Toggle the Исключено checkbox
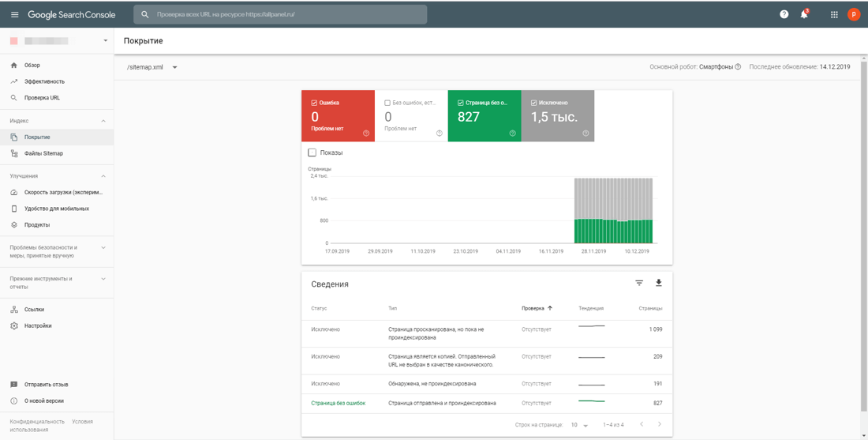The image size is (868, 440). point(534,103)
